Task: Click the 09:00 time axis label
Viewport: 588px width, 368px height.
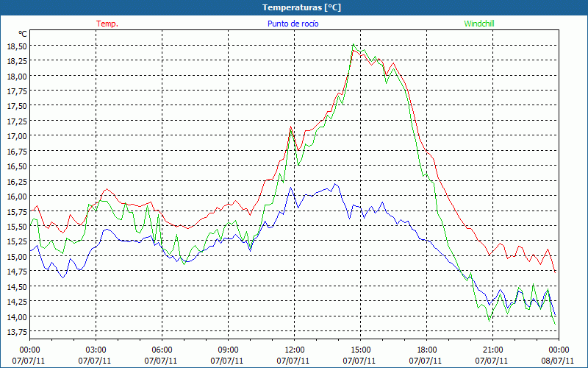Action: pos(228,350)
